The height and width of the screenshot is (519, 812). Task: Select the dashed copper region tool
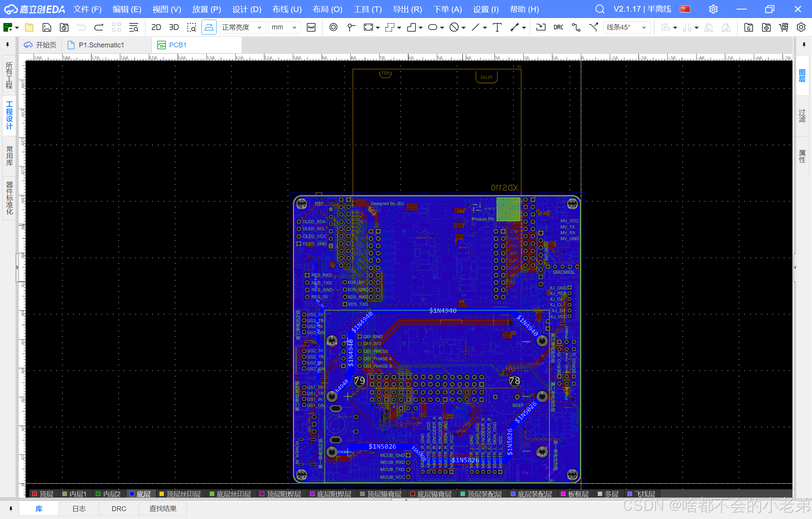click(390, 27)
